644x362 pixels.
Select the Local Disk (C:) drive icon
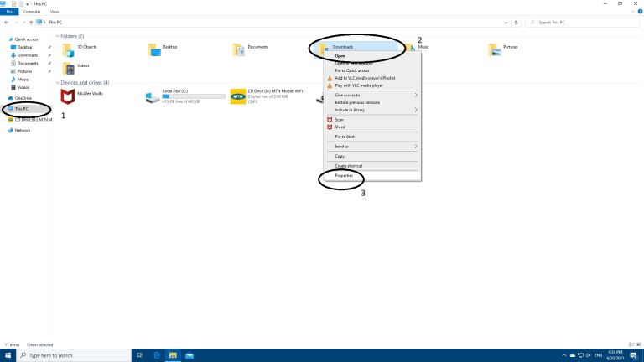[153, 98]
